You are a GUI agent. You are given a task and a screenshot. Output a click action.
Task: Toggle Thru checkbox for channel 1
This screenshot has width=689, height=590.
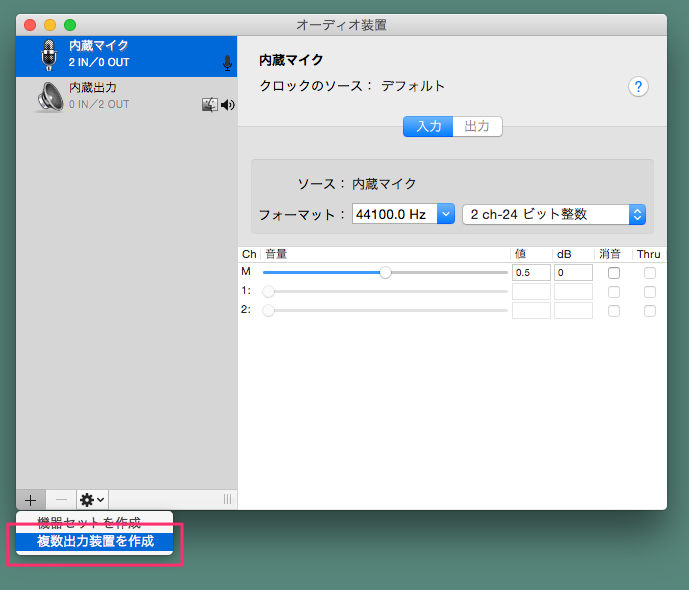tap(650, 292)
